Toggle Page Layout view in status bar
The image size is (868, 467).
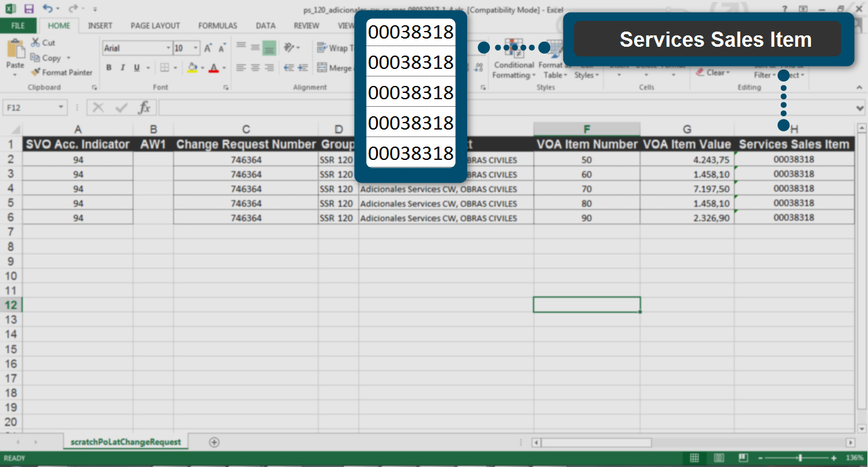pyautogui.click(x=719, y=458)
